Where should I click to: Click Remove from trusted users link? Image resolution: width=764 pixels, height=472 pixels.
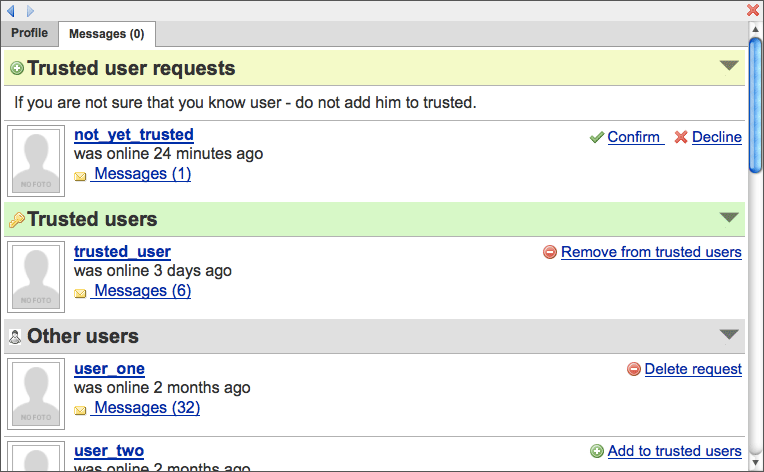click(x=651, y=252)
